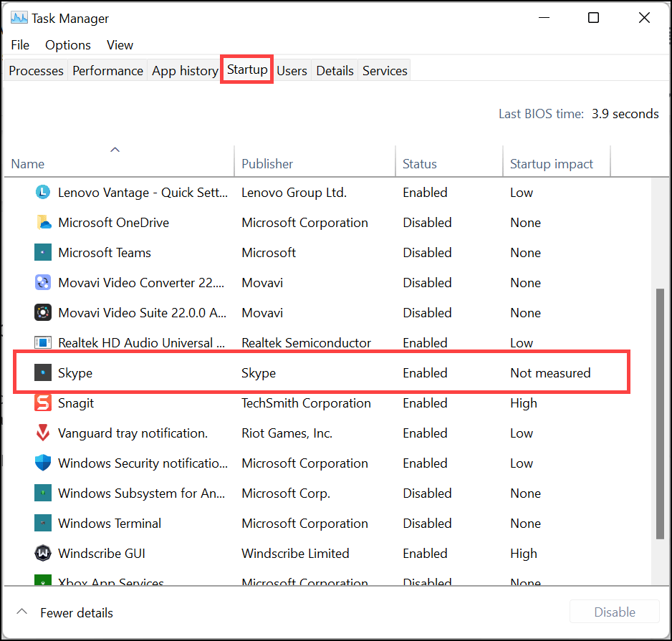Select the Microsoft OneDrive folder icon
672x641 pixels.
pos(43,223)
